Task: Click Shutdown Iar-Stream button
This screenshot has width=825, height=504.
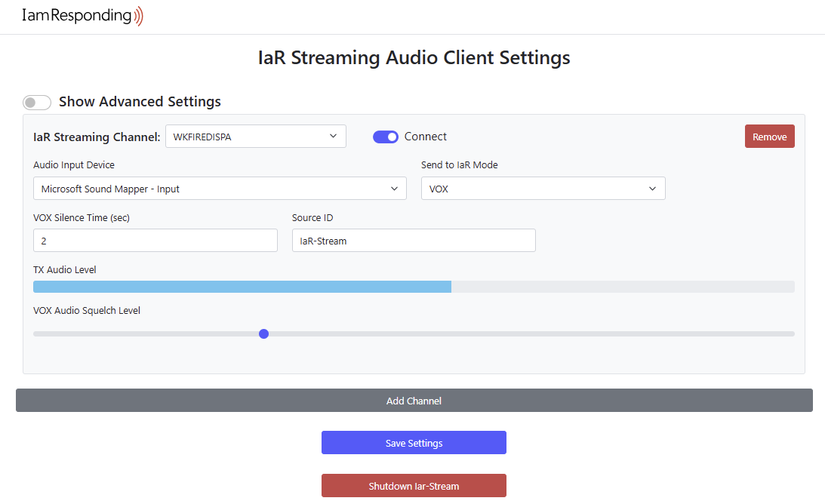Action: pos(414,486)
